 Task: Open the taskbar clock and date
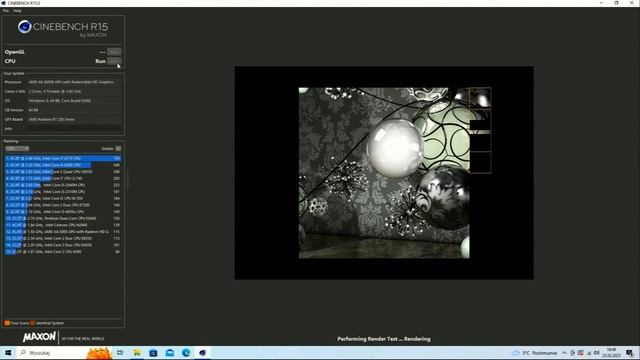(x=611, y=353)
